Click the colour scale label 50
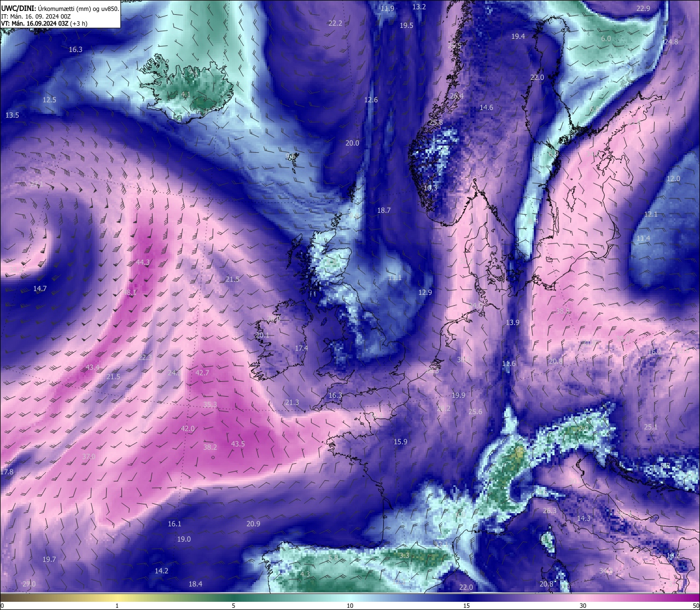Viewport: 700px width, 610px height. (x=695, y=606)
